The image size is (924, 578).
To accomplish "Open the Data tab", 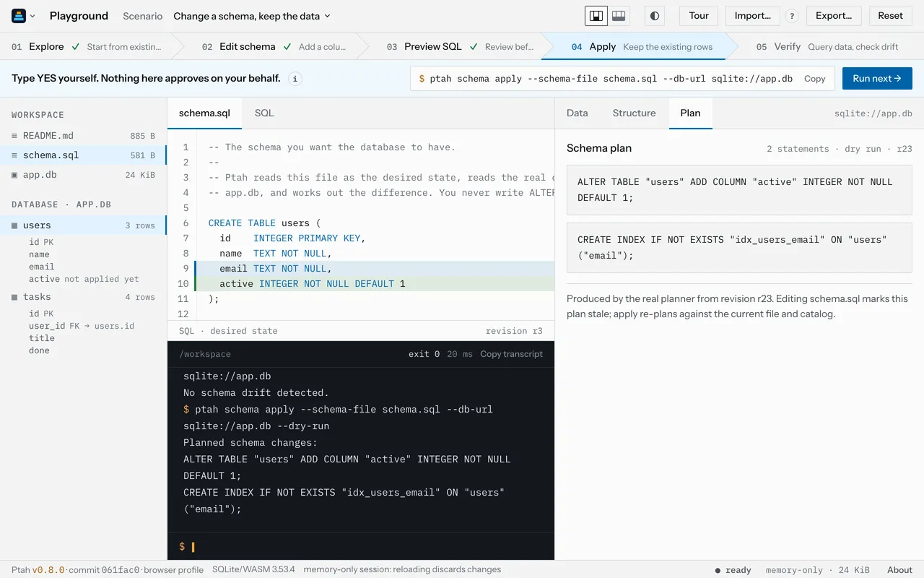I will point(577,113).
